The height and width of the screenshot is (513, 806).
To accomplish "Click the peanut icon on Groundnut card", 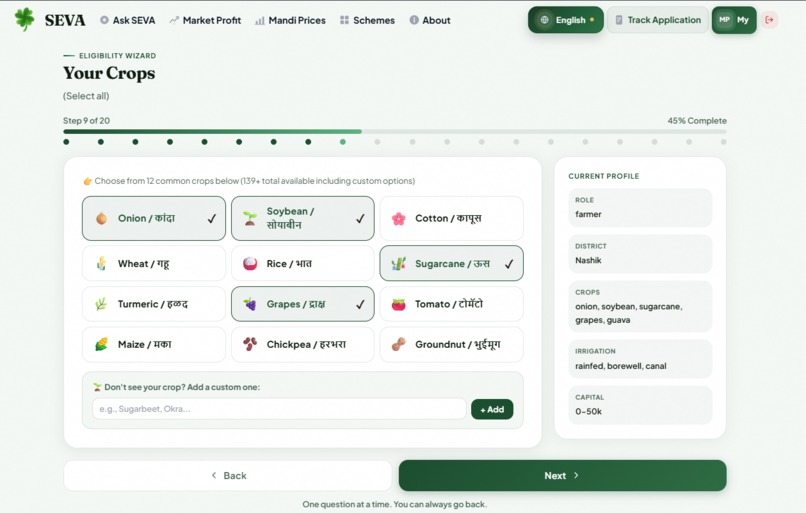I will tap(398, 344).
